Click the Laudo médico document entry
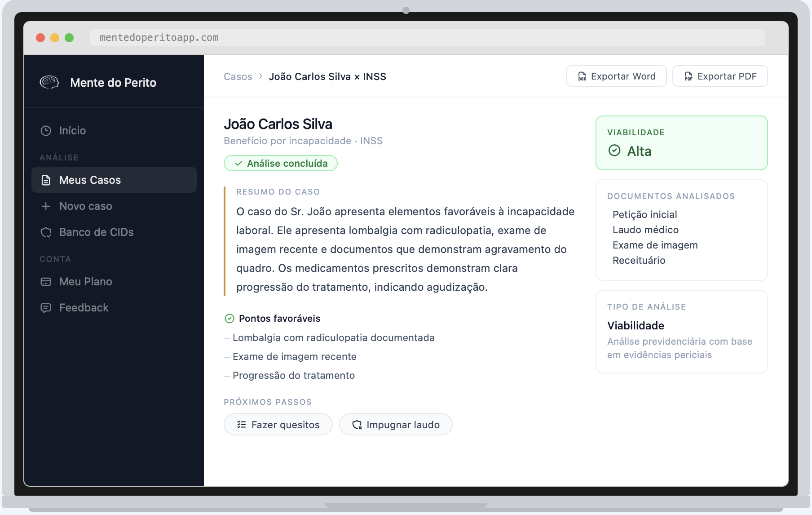The height and width of the screenshot is (515, 812). [x=646, y=230]
